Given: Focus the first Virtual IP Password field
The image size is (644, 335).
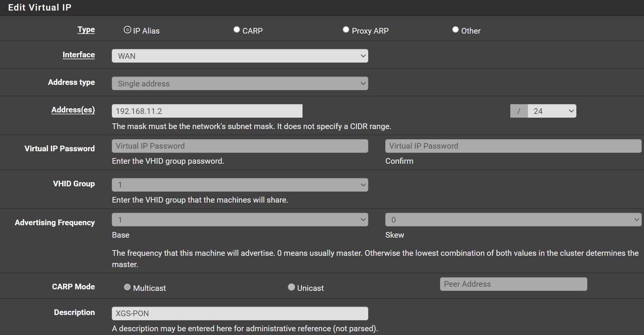Looking at the screenshot, I should [240, 146].
